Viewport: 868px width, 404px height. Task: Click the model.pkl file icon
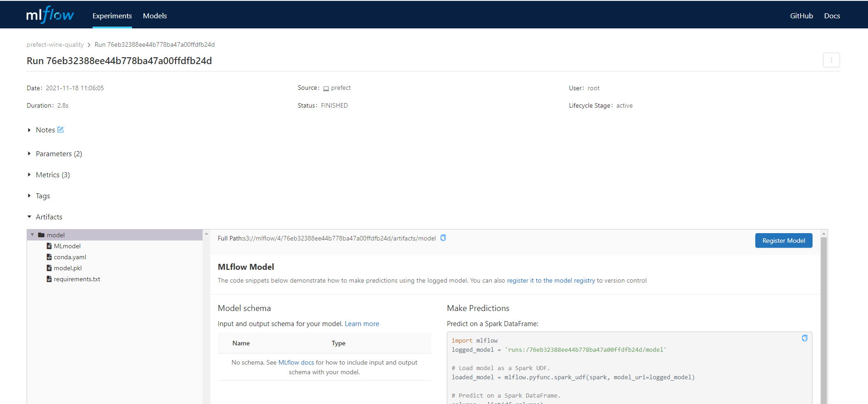tap(49, 268)
